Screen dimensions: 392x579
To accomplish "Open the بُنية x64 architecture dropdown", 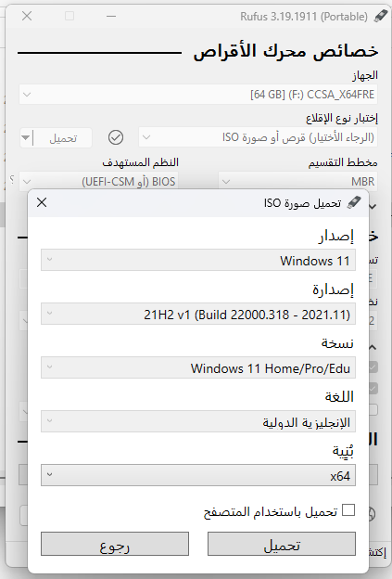I will pyautogui.click(x=198, y=475).
